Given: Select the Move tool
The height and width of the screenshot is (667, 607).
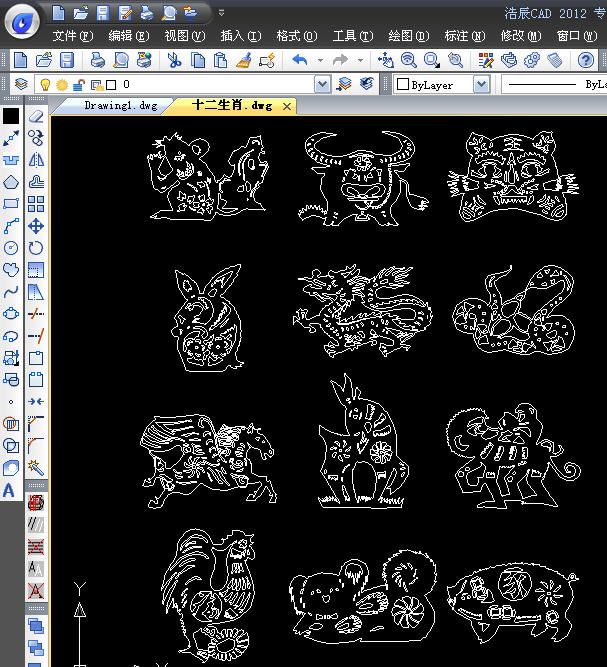Looking at the screenshot, I should pos(36,226).
